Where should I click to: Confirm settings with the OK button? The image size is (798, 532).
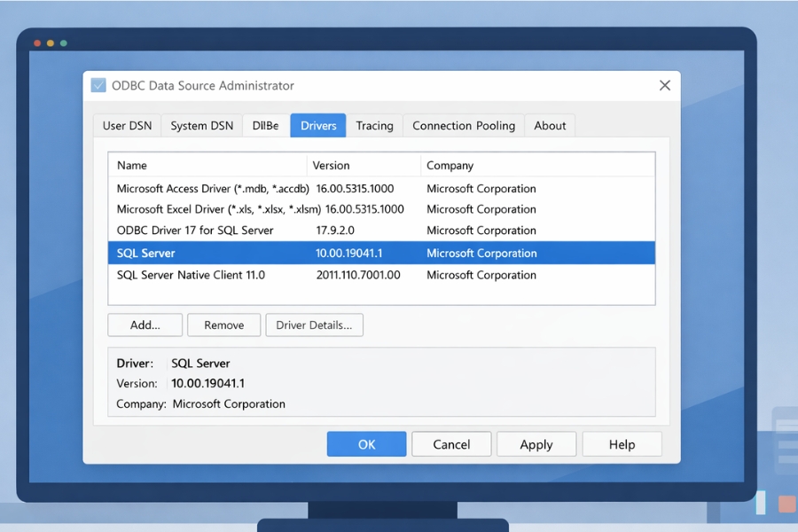(366, 443)
